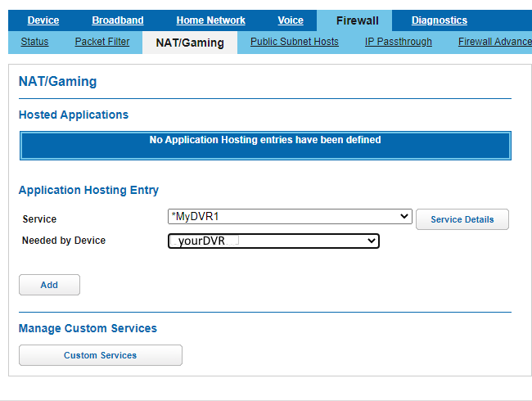Open the Public Subnet Hosts sub-tab
Viewport: 532px width, 401px height.
(294, 42)
